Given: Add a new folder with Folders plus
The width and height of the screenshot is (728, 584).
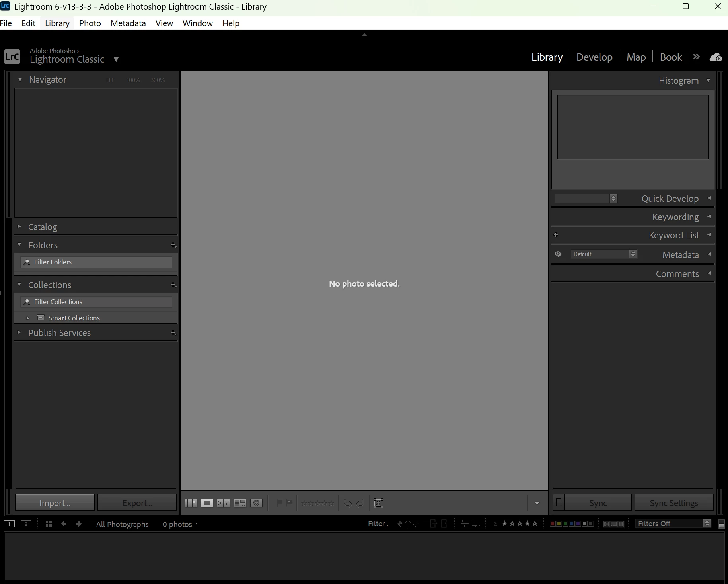Looking at the screenshot, I should [173, 245].
